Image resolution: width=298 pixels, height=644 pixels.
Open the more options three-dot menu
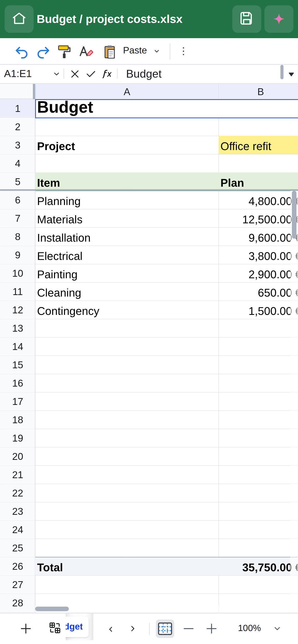tap(183, 51)
